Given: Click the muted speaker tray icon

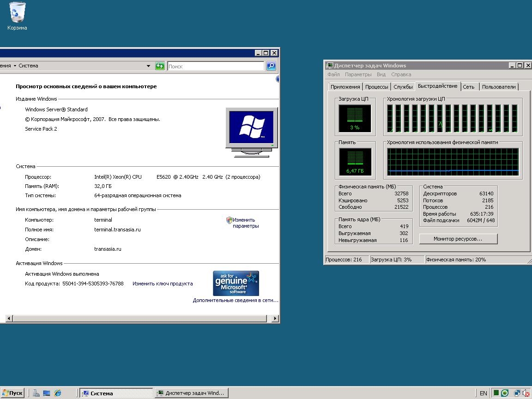Looking at the screenshot, I should click(525, 393).
